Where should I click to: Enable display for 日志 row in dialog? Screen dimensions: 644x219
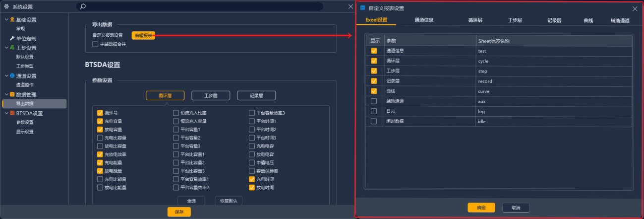374,111
